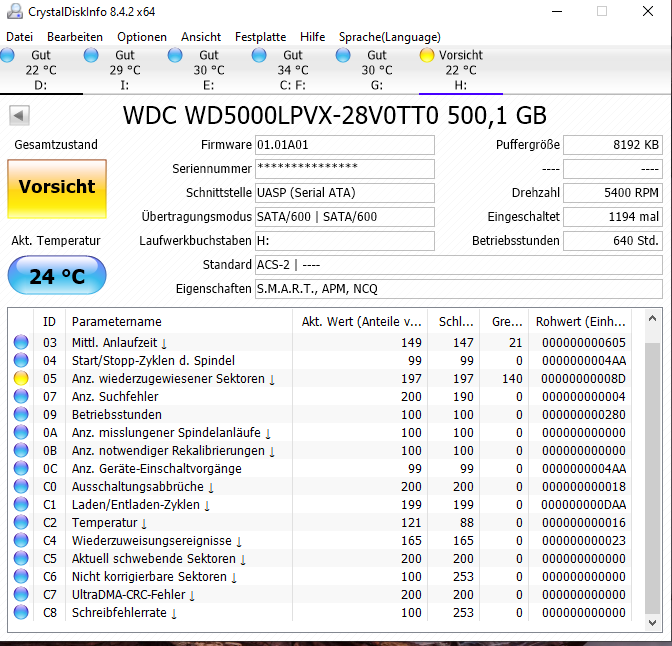Click status orb of Geräte-Einschaltvorgänge row
Screen dimensions: 672x646
pyautogui.click(x=21, y=468)
